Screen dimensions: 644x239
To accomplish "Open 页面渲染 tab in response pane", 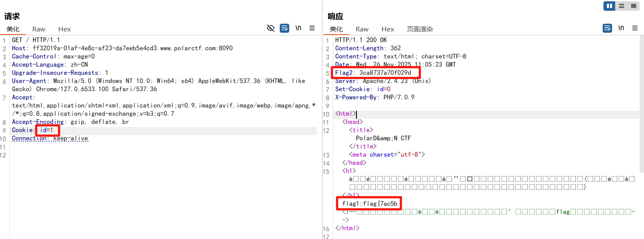I will click(x=420, y=29).
